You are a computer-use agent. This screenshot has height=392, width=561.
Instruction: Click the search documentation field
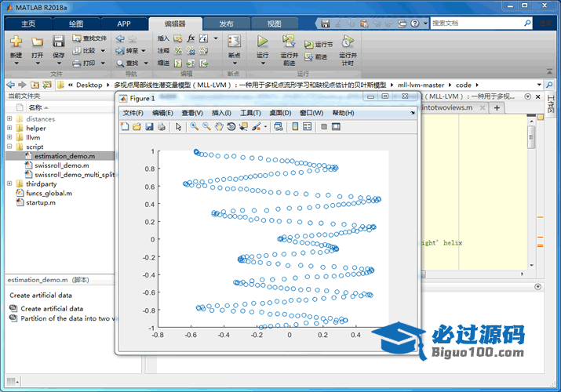(x=476, y=24)
